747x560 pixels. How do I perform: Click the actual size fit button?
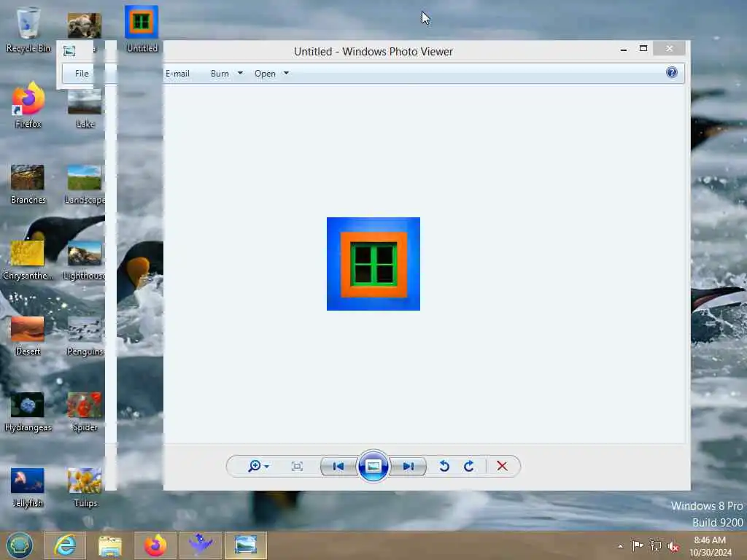[297, 466]
